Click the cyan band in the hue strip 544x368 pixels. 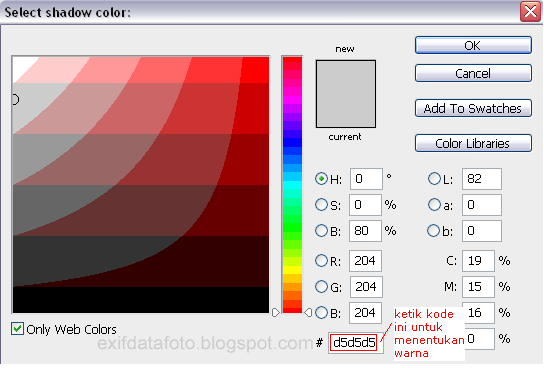tap(292, 185)
